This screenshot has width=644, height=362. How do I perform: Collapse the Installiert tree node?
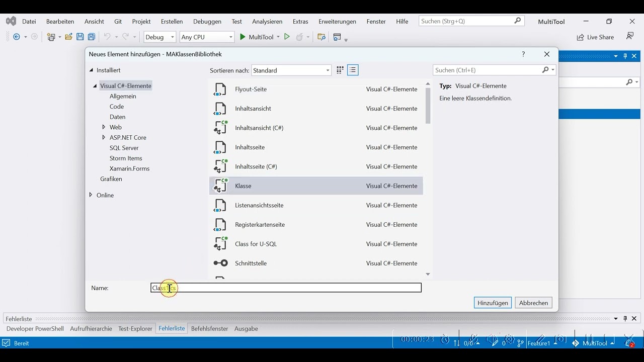pyautogui.click(x=91, y=70)
